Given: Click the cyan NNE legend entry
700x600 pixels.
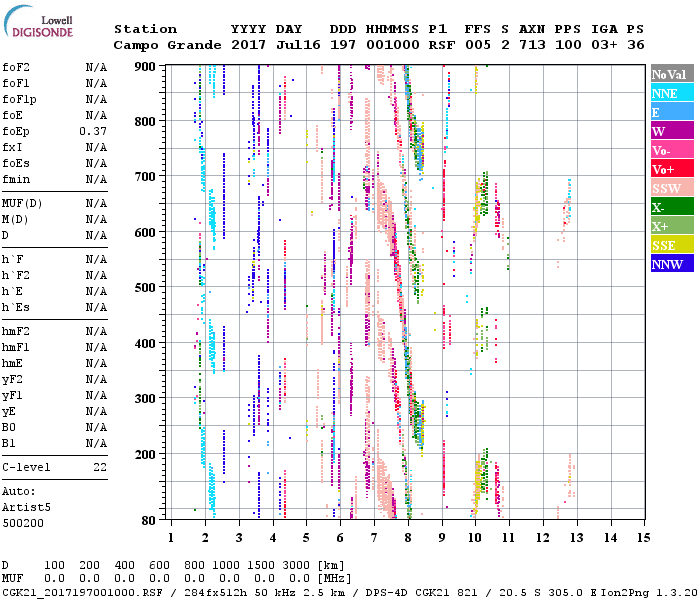Looking at the screenshot, I should [x=671, y=93].
